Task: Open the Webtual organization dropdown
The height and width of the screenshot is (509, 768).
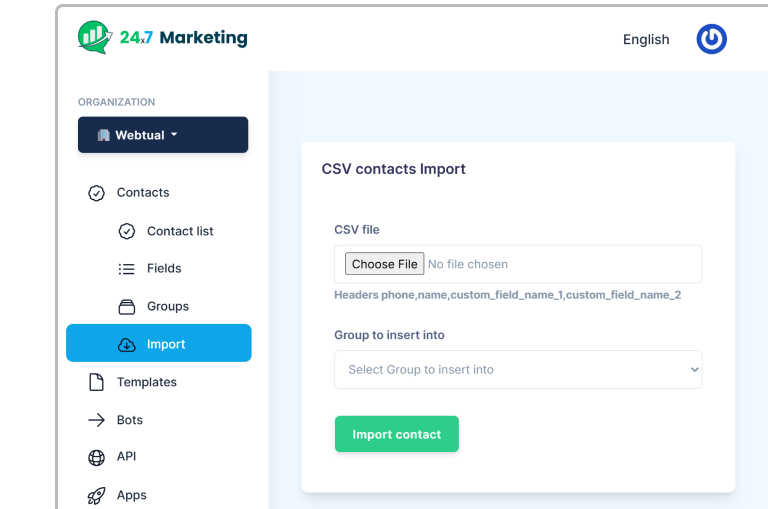Action: [x=163, y=135]
